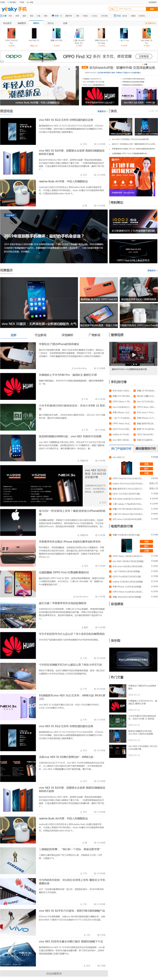Switch to the 厂商新闻 tab
The height and width of the screenshot is (980, 158).
tap(95, 335)
